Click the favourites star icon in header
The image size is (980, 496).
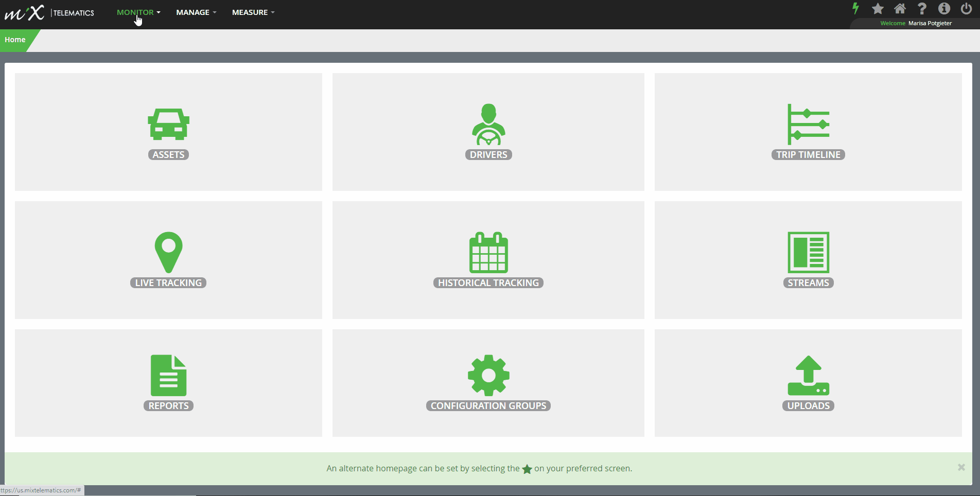(x=878, y=8)
